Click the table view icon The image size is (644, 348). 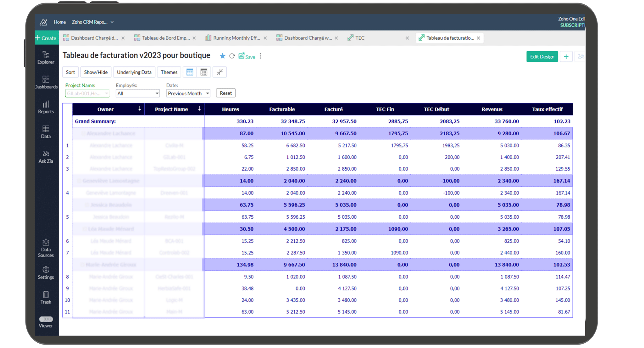click(190, 72)
